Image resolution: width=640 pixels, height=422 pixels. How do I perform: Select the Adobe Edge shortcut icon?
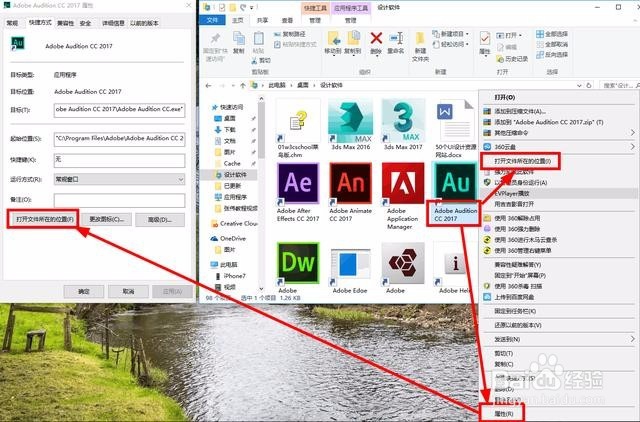coord(350,265)
